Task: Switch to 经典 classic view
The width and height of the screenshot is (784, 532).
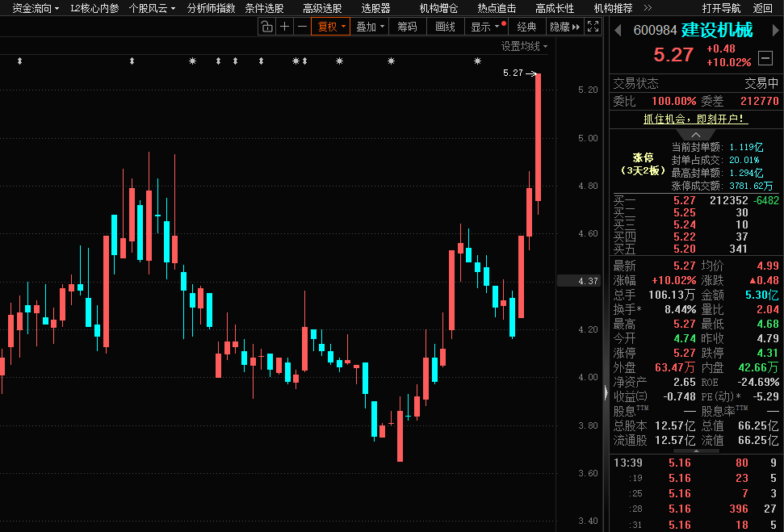Action: click(526, 27)
